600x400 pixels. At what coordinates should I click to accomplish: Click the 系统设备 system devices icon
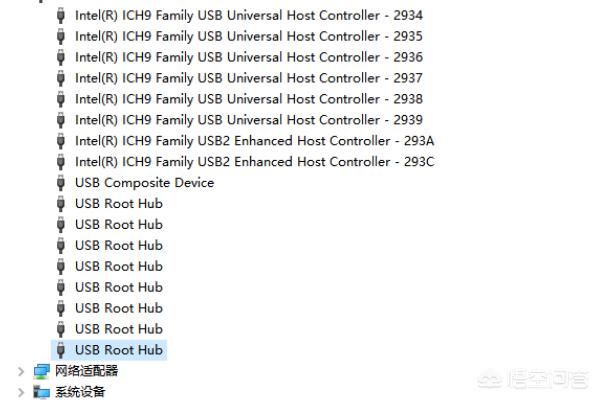[41, 392]
